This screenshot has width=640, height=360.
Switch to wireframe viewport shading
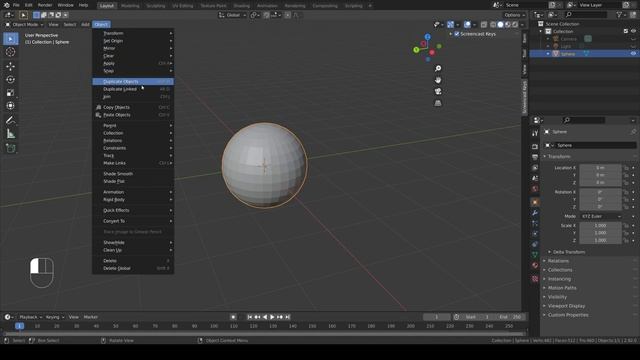click(493, 24)
